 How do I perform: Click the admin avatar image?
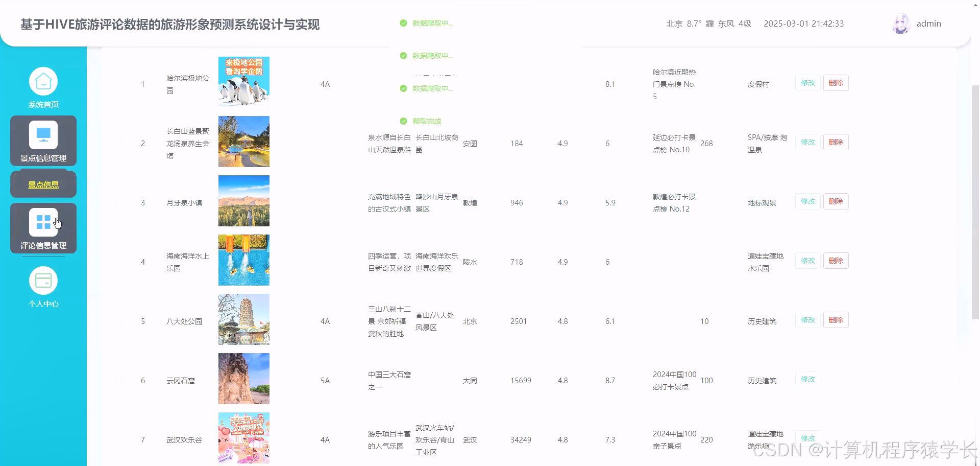pyautogui.click(x=901, y=23)
